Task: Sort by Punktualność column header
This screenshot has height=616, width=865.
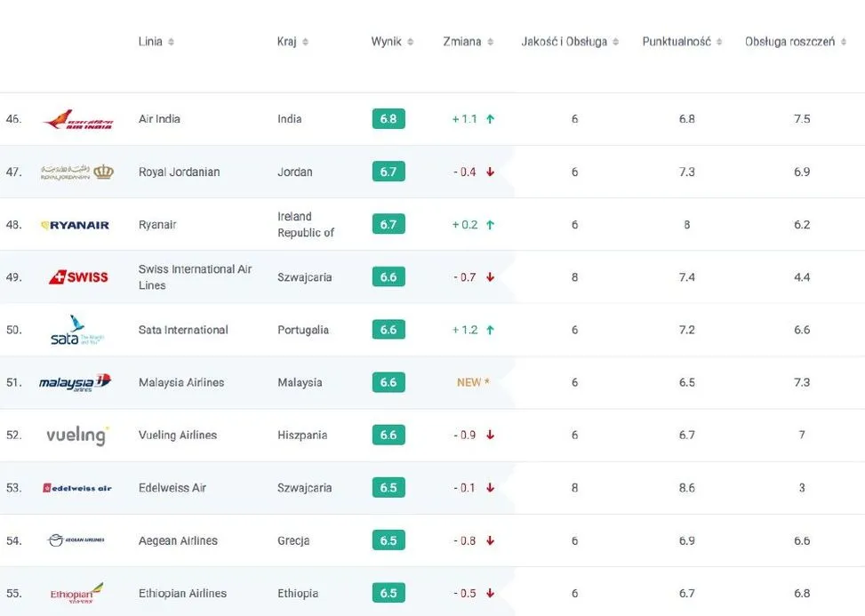Action: [682, 42]
